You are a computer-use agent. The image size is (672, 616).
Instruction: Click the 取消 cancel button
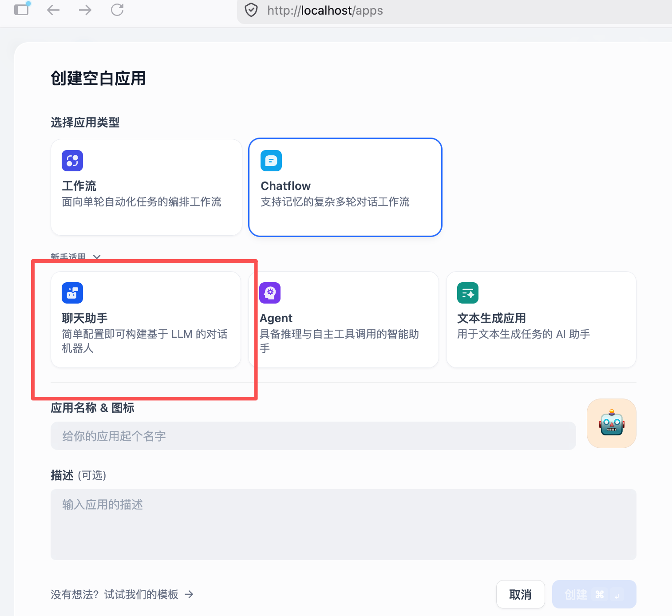click(521, 594)
